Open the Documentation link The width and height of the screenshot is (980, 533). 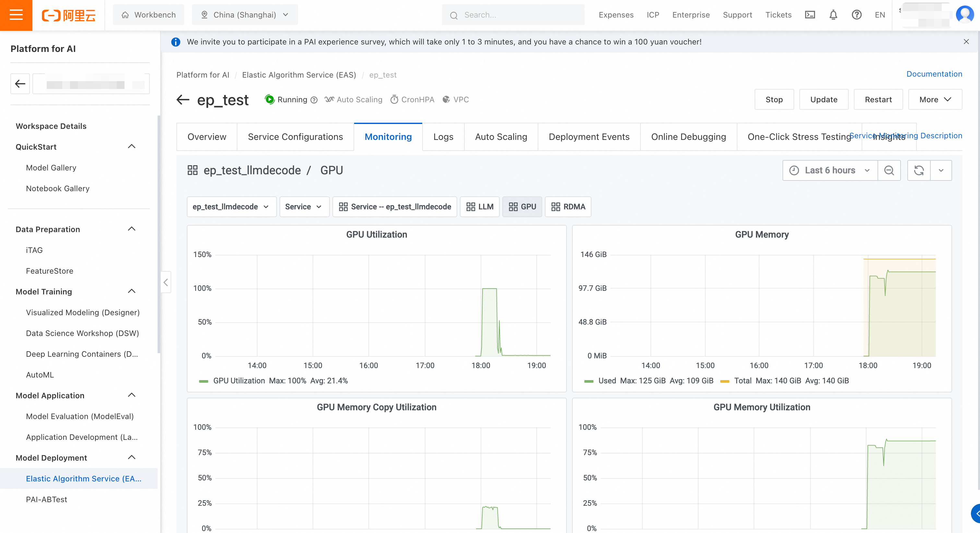pos(934,74)
